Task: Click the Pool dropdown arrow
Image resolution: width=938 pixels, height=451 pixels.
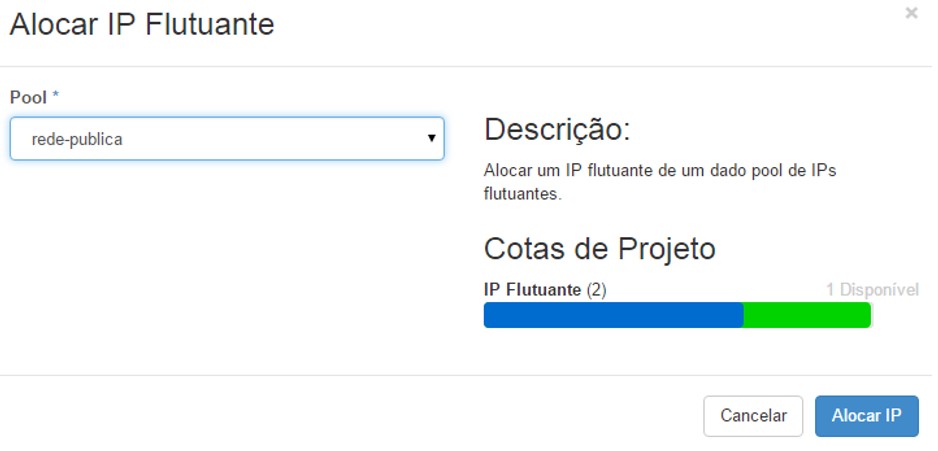Action: 431,139
